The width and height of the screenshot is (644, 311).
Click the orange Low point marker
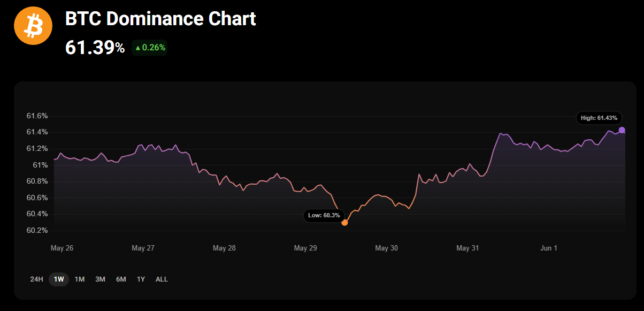pos(344,223)
